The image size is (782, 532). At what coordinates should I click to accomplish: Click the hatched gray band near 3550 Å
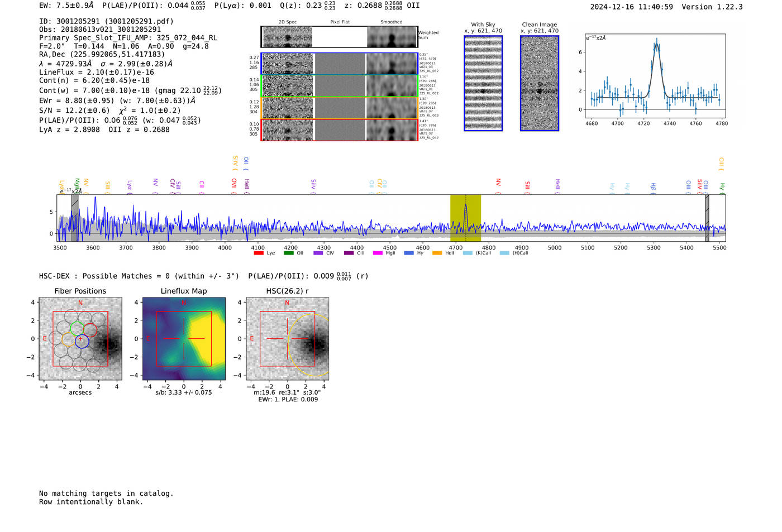point(74,218)
